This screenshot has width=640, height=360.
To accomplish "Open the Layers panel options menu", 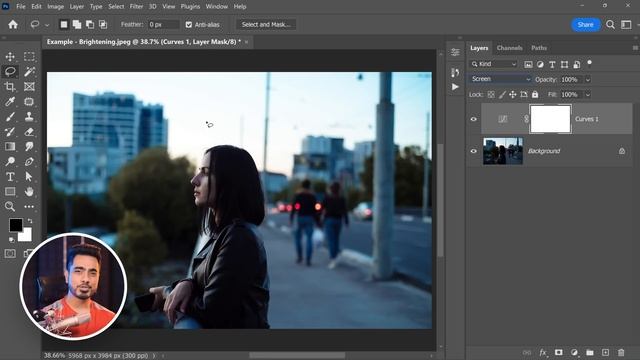I will (x=635, y=48).
